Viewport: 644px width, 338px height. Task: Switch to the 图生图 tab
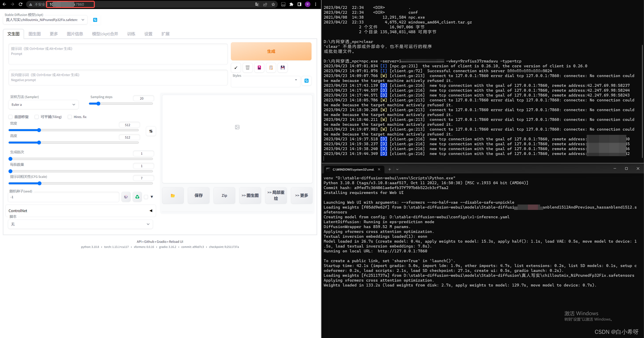34,34
